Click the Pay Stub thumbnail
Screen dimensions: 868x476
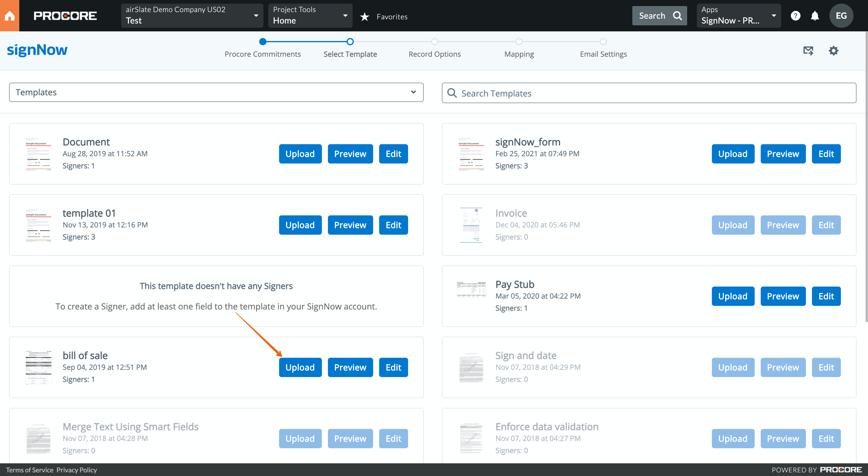(471, 290)
